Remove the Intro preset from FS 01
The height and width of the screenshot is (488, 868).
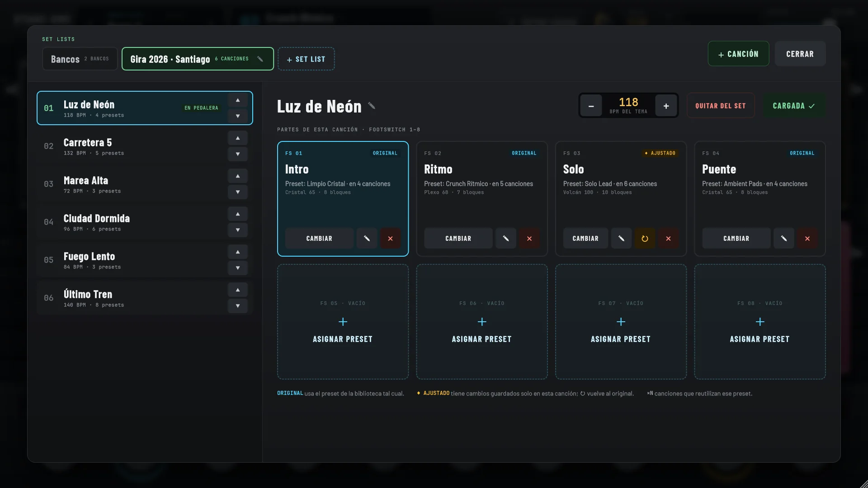[390, 239]
